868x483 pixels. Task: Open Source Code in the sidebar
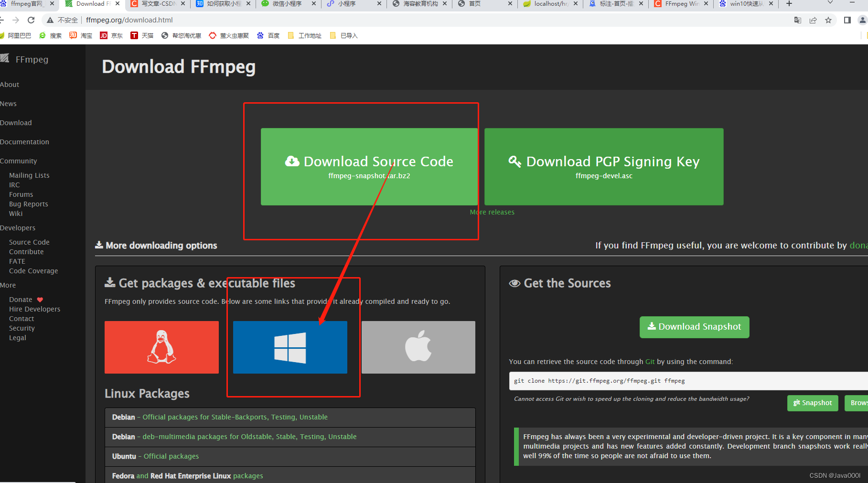29,242
